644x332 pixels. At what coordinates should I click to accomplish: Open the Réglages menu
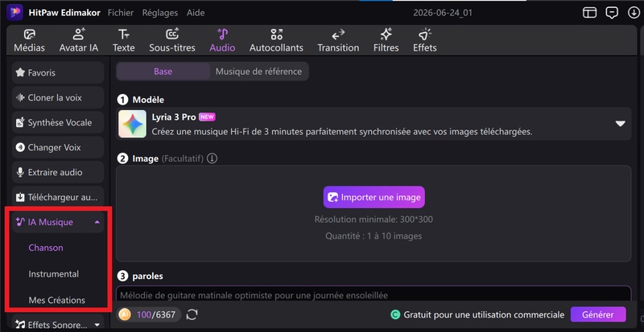point(159,13)
